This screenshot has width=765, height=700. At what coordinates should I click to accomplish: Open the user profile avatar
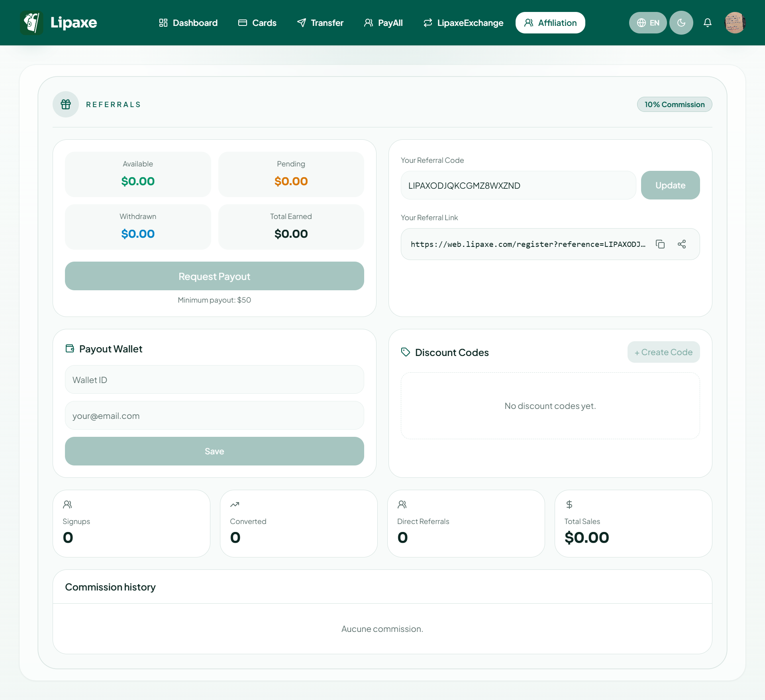tap(735, 23)
